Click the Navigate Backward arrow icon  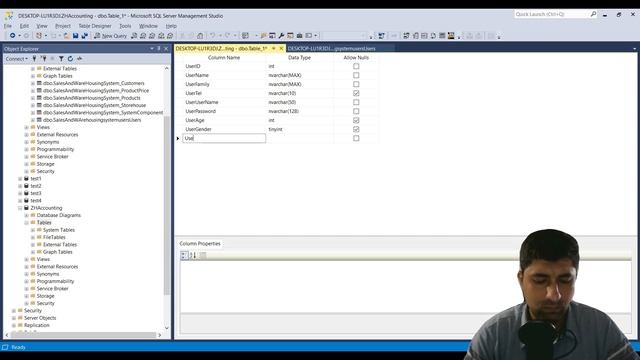click(x=13, y=36)
